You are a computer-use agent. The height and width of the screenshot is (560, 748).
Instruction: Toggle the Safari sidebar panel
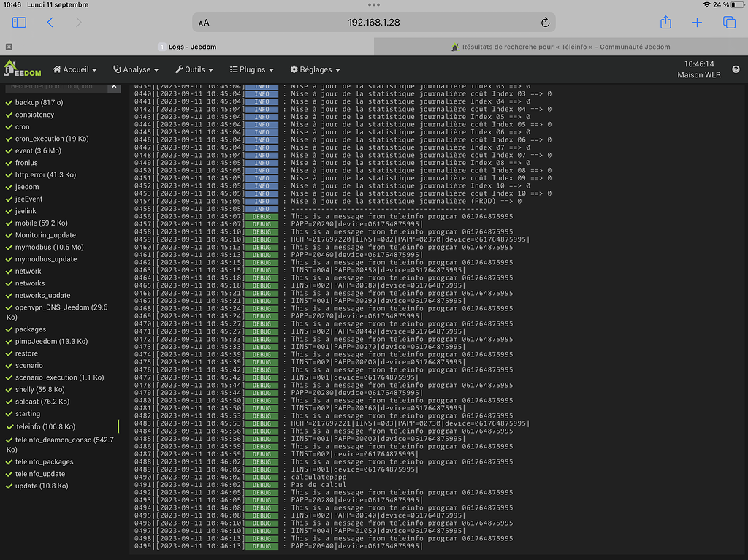[x=19, y=23]
